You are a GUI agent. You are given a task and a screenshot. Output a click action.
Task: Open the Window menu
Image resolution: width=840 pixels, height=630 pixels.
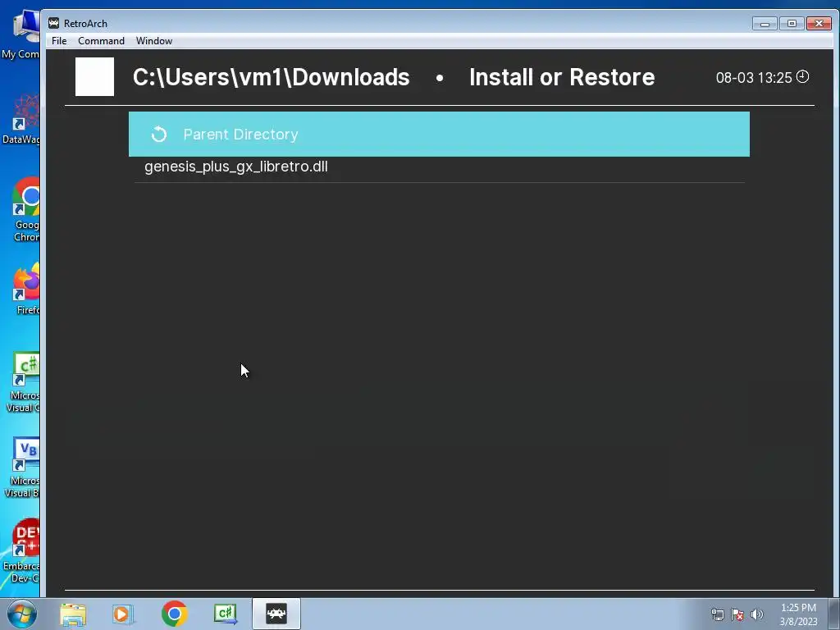coord(153,41)
